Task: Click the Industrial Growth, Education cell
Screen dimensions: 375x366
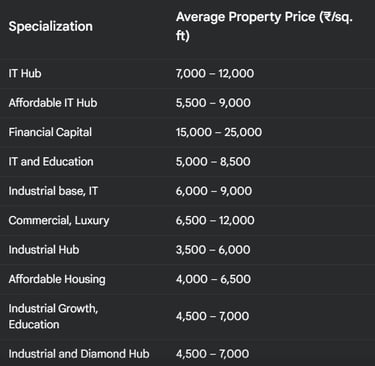Action: coord(53,316)
